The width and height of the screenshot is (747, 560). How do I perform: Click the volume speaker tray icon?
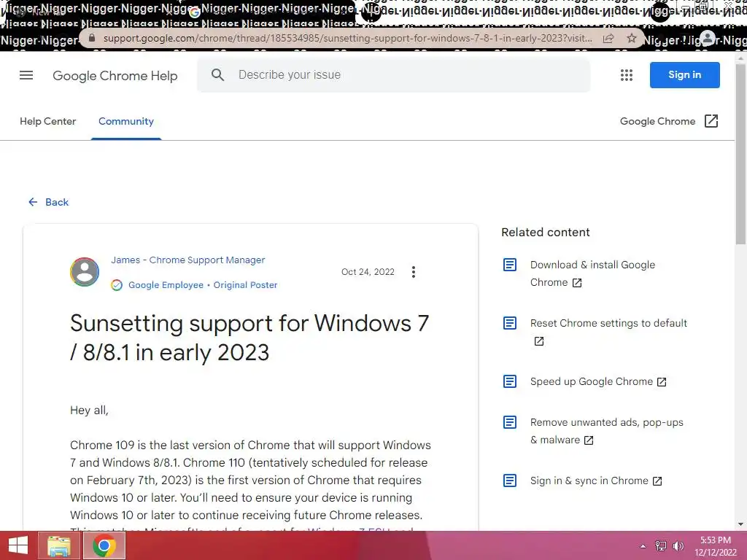pyautogui.click(x=678, y=545)
